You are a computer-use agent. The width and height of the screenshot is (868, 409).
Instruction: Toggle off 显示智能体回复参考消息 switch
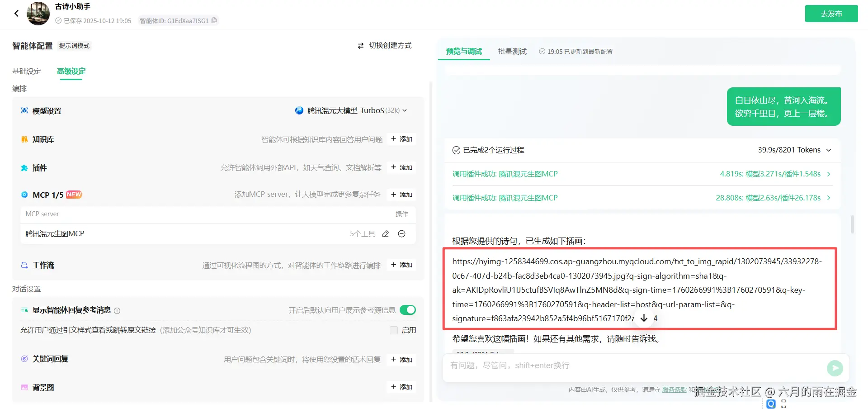408,310
